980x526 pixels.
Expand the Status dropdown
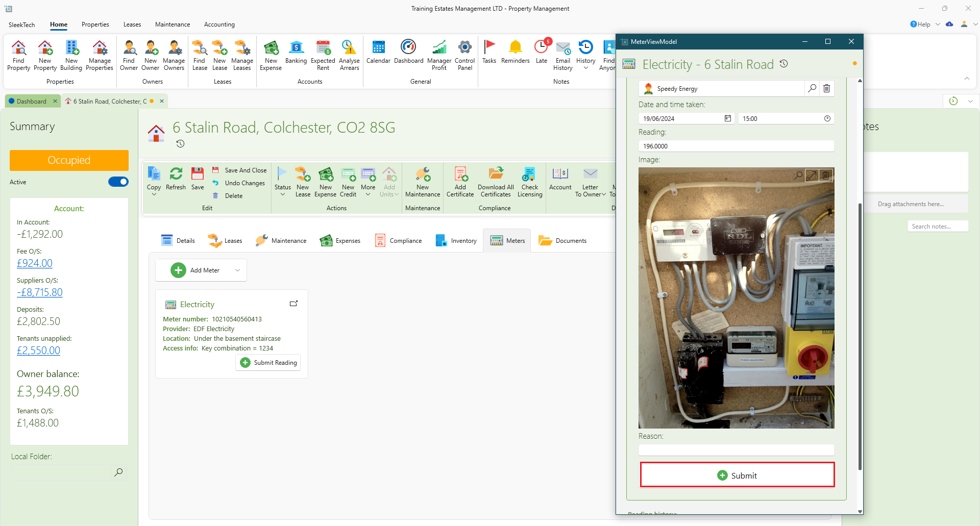click(283, 194)
